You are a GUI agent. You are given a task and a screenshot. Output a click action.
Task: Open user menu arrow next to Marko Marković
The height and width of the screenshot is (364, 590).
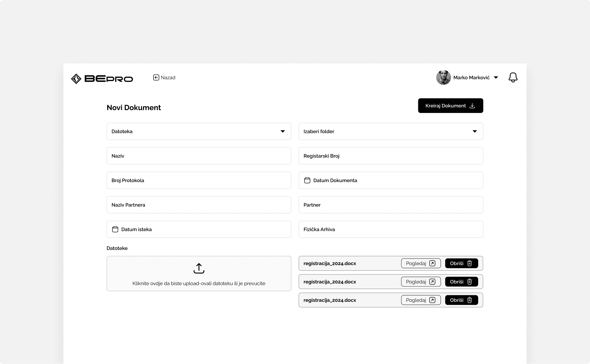coord(496,77)
